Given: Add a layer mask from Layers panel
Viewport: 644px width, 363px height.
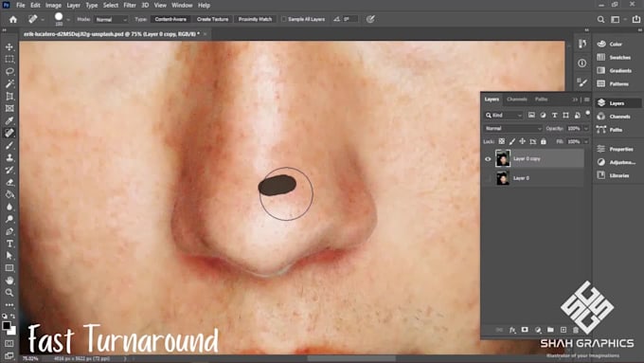Looking at the screenshot, I should coord(525,330).
